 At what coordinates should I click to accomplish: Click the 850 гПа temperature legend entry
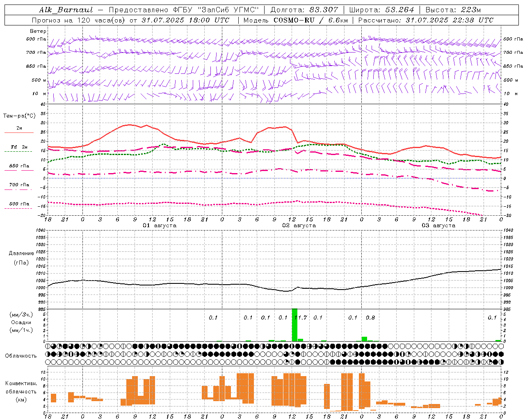19,168
